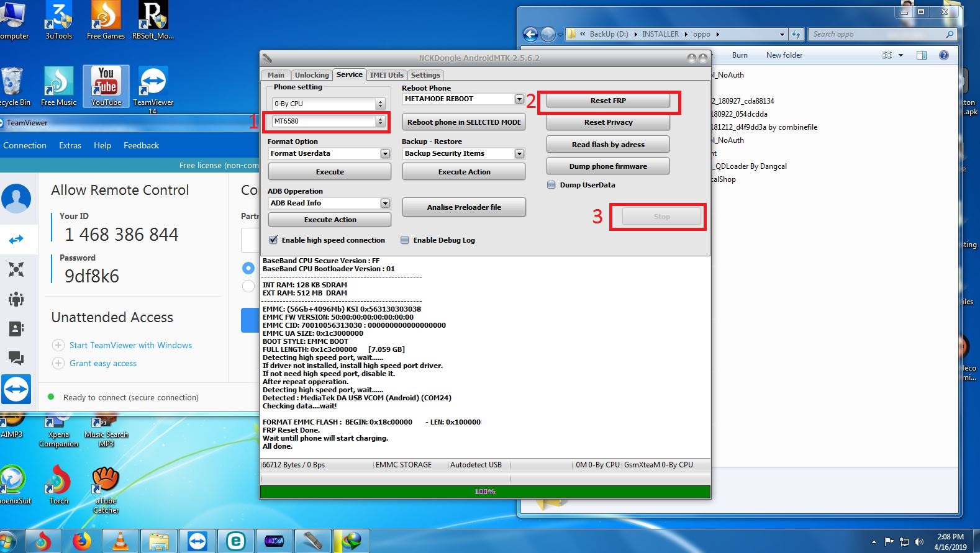This screenshot has width=980, height=553.
Task: Switch to the Main tab
Action: (x=276, y=75)
